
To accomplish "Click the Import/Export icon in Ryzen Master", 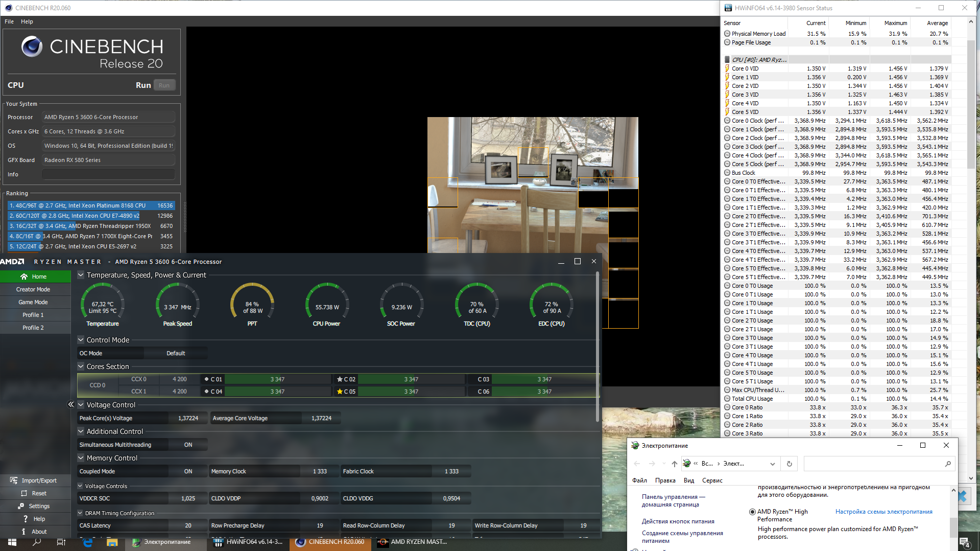I will coord(14,480).
